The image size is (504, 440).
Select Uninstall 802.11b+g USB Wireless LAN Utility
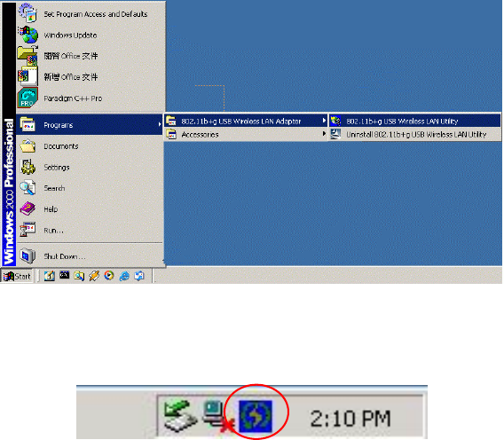414,134
